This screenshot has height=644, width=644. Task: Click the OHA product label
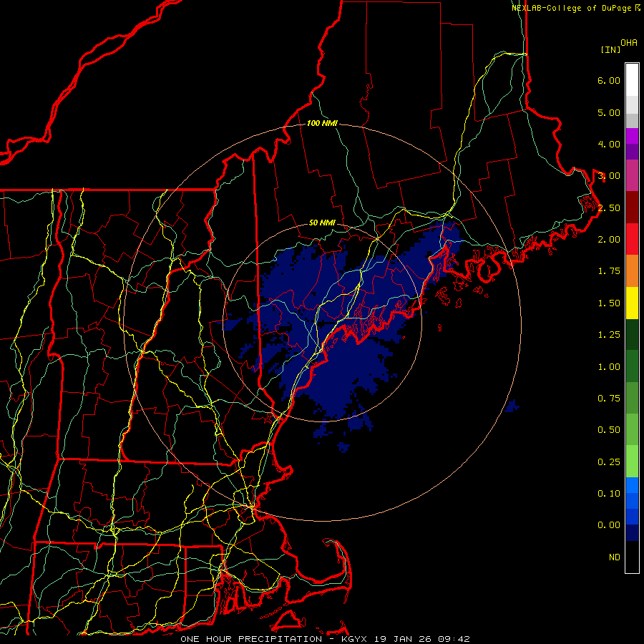[629, 43]
